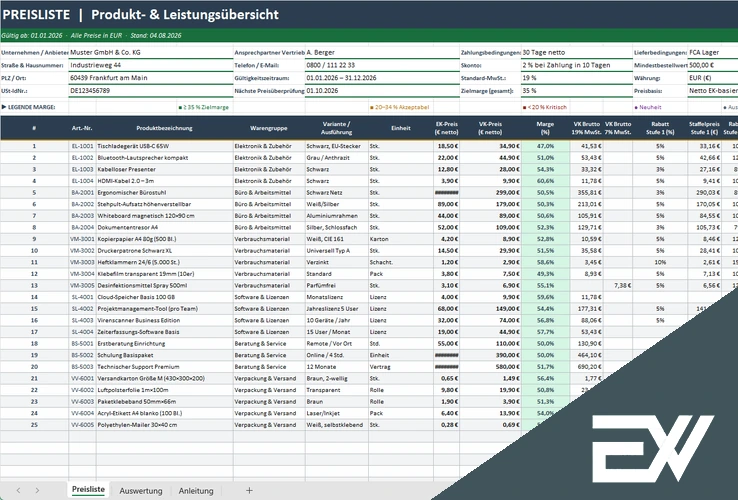This screenshot has height=500, width=738.
Task: Select cell Bluetooth-Lautsprecher kompakt
Action: (x=165, y=158)
